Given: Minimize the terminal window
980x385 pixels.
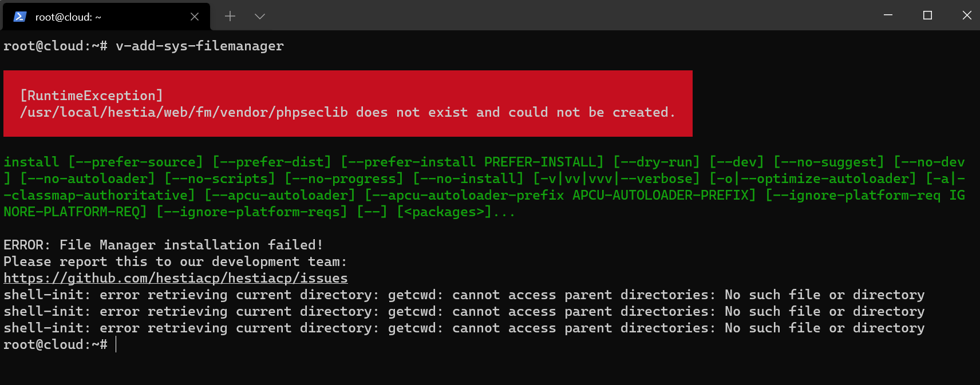Looking at the screenshot, I should point(888,15).
